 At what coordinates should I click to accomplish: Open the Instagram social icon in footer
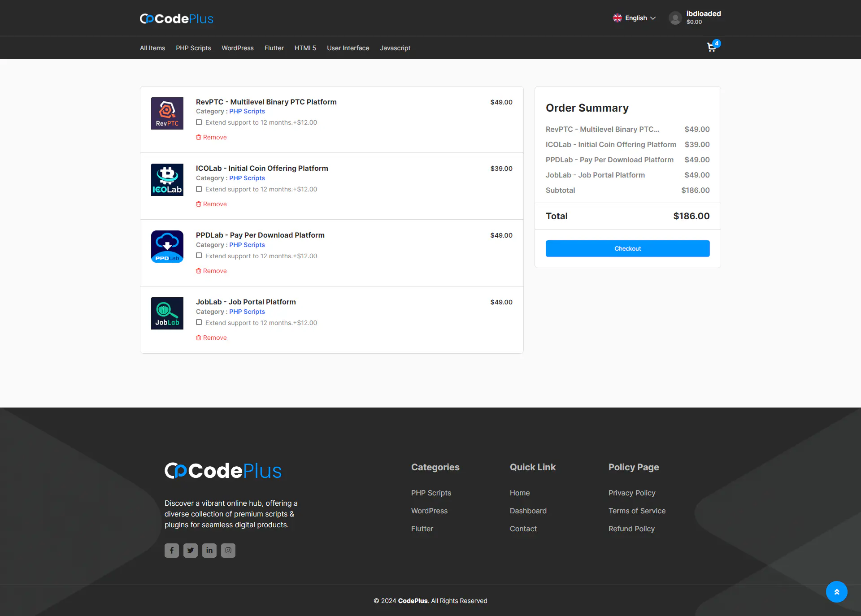coord(228,550)
